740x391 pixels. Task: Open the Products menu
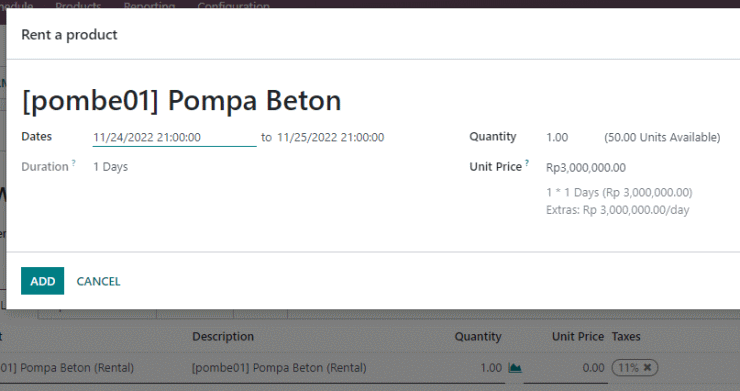coord(78,6)
